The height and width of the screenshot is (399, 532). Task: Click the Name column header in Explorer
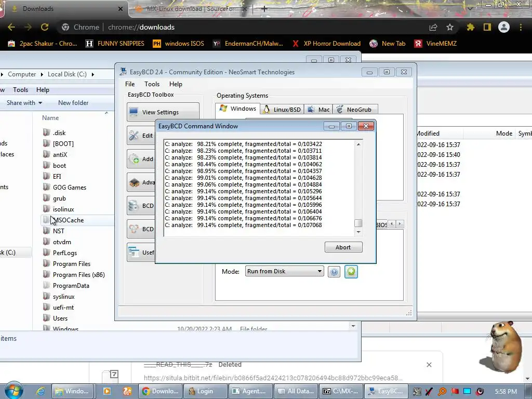[x=50, y=118]
